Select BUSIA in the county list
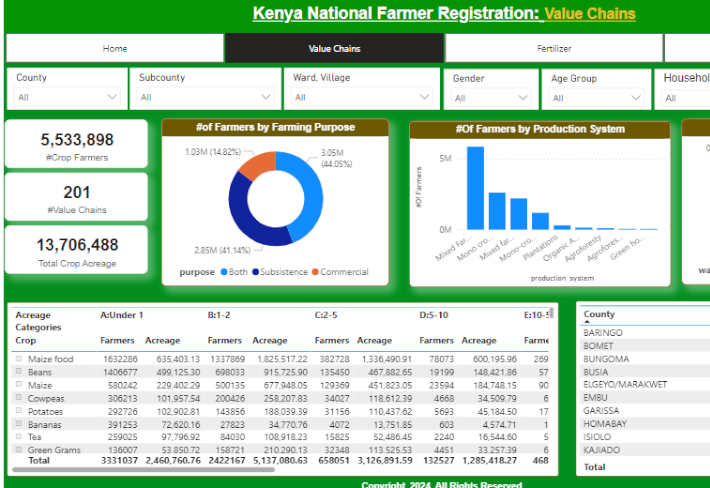 595,372
